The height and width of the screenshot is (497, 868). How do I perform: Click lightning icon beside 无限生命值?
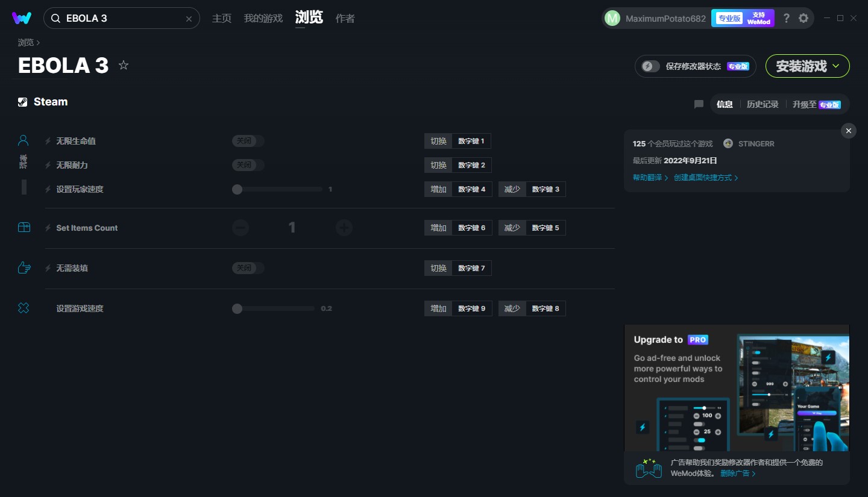pos(48,141)
